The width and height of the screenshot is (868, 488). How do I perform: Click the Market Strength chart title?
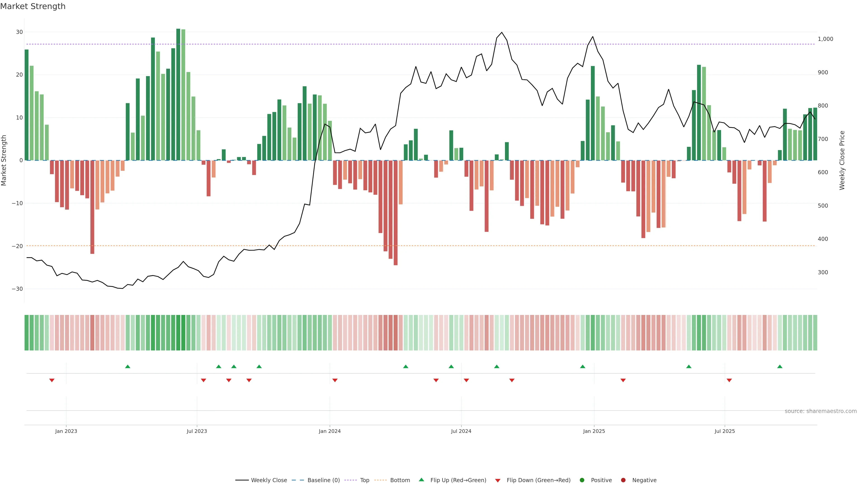(x=33, y=6)
